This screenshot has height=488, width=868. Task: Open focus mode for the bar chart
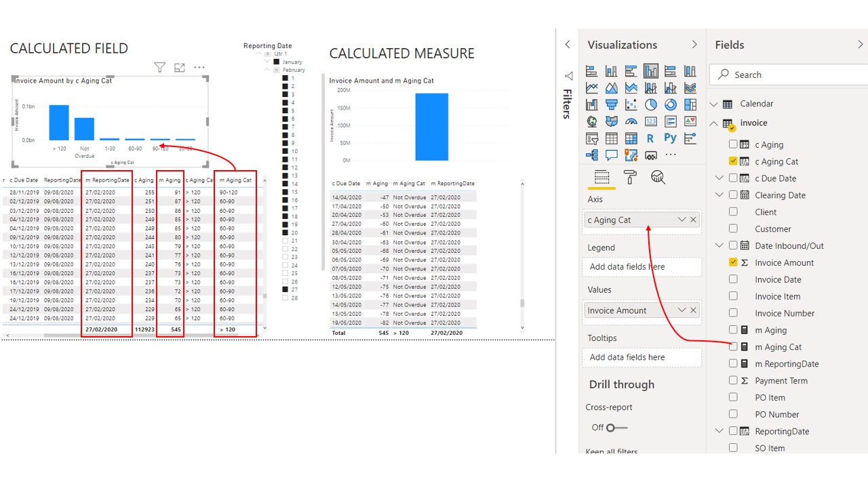coord(180,68)
